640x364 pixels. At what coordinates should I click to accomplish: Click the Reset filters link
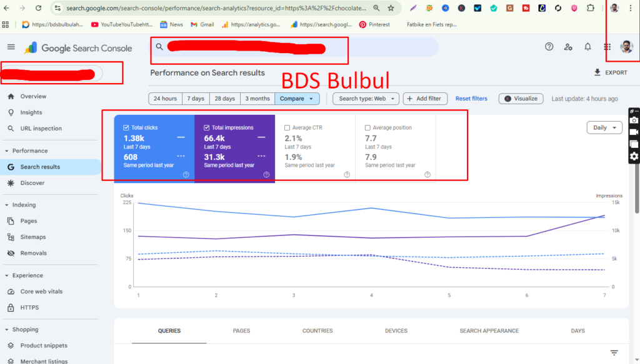tap(471, 98)
